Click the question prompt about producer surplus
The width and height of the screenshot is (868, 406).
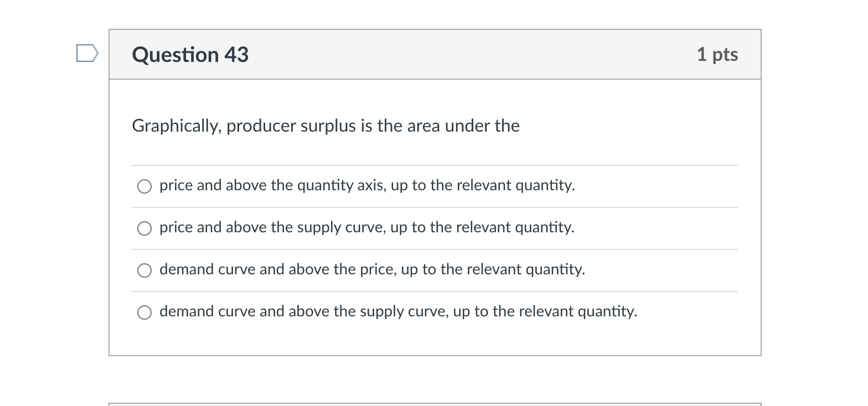point(325,126)
